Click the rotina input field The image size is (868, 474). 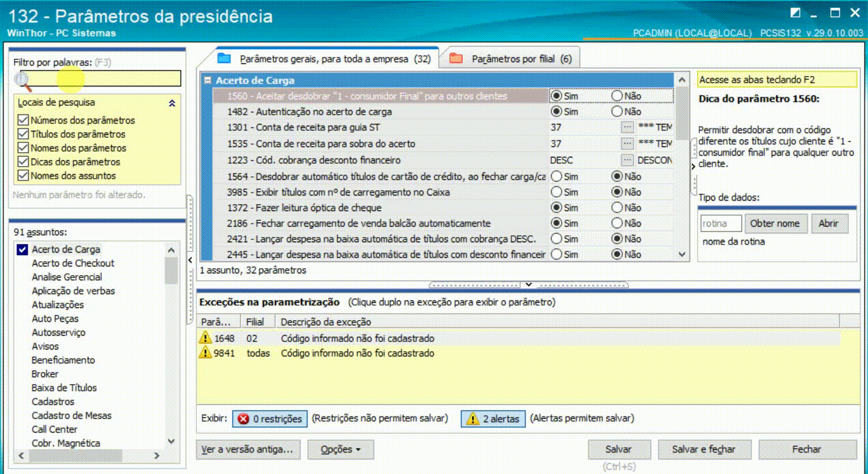721,223
